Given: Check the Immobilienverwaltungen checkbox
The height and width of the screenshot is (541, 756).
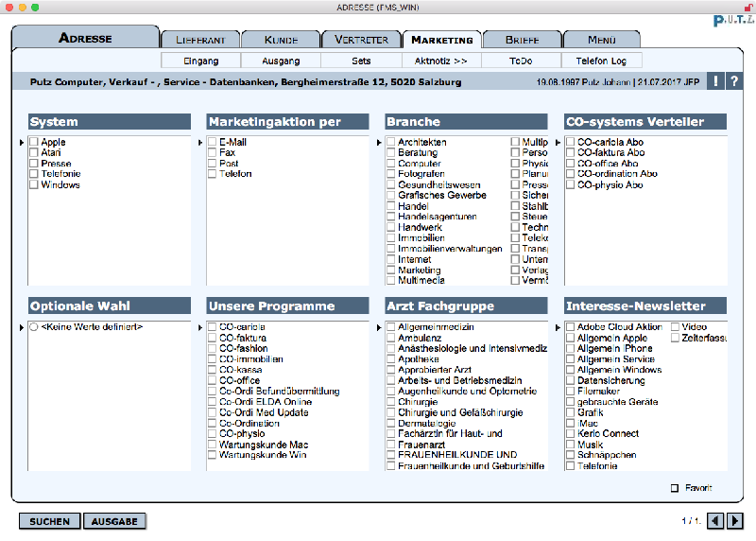Looking at the screenshot, I should 391,249.
